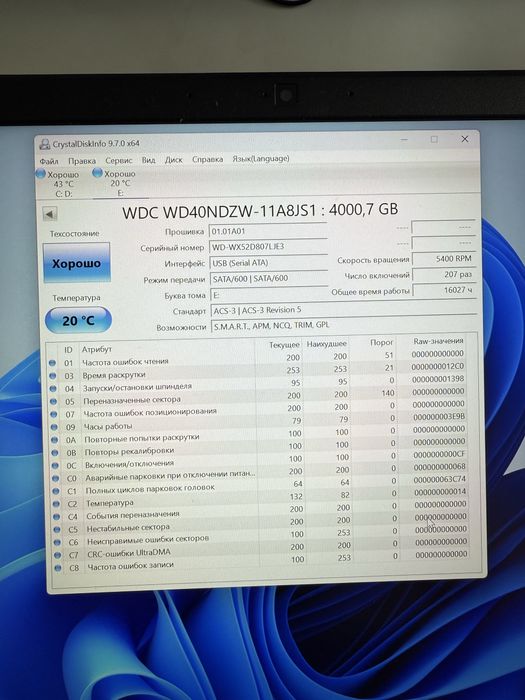Viewport: 525px width, 700px height.
Task: Click the Атрибут column header
Action: click(96, 350)
